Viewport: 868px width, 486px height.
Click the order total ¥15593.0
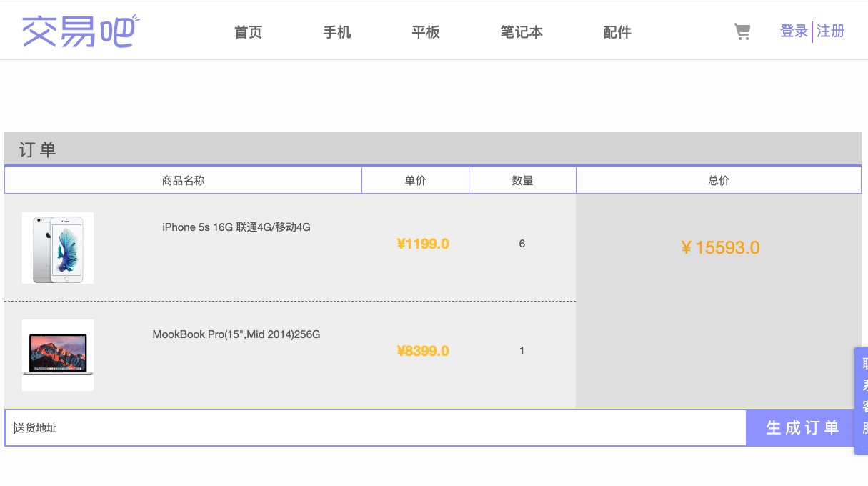(719, 248)
